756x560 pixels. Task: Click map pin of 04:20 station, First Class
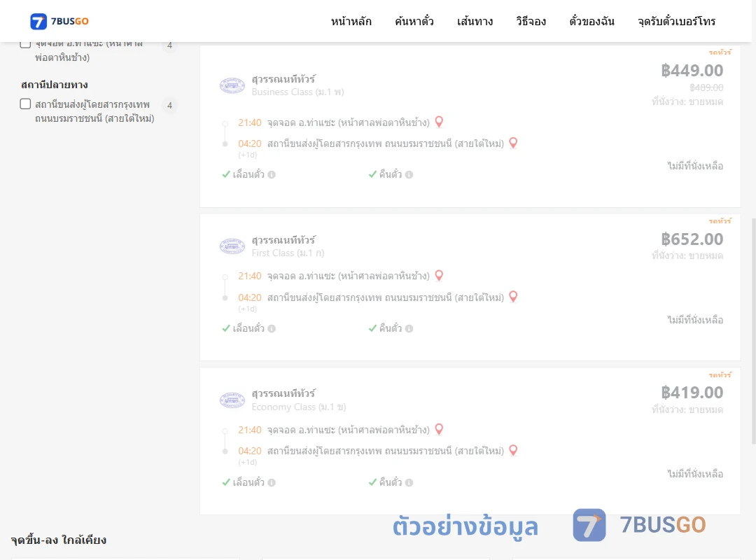point(513,297)
